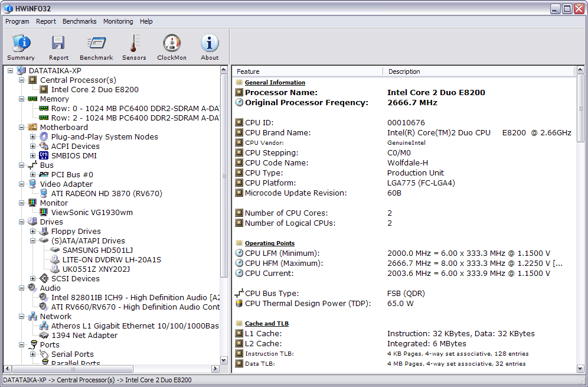Select Intel Core 2 Duo E8200 tree item
Image resolution: width=588 pixels, height=387 pixels.
95,89
